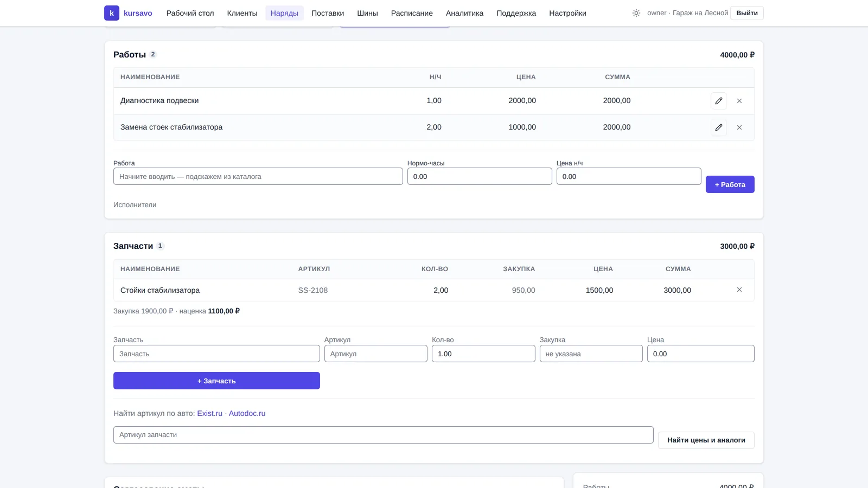Click Найти цены и аналоги button

[x=706, y=440]
